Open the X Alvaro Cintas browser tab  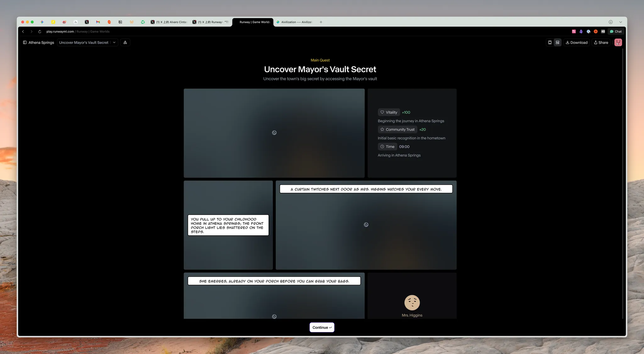click(x=169, y=22)
